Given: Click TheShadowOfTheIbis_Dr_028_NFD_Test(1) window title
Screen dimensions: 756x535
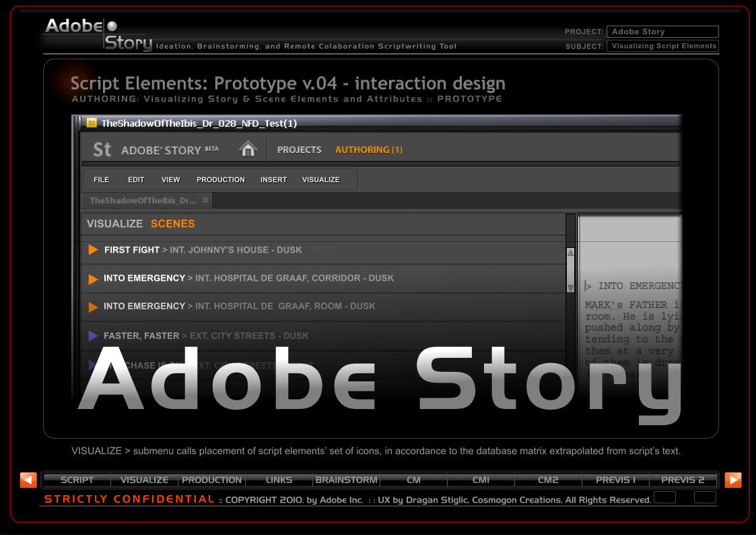Looking at the screenshot, I should [x=199, y=123].
